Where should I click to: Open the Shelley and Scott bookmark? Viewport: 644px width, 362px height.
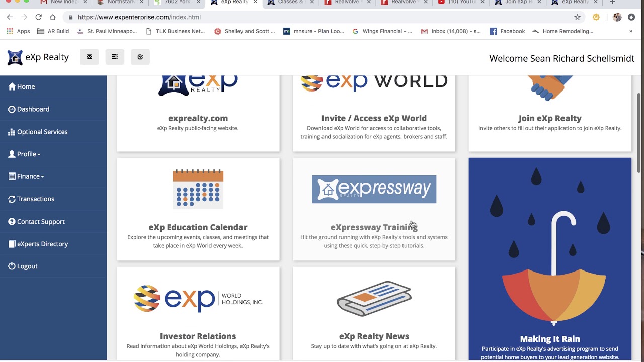(x=245, y=31)
